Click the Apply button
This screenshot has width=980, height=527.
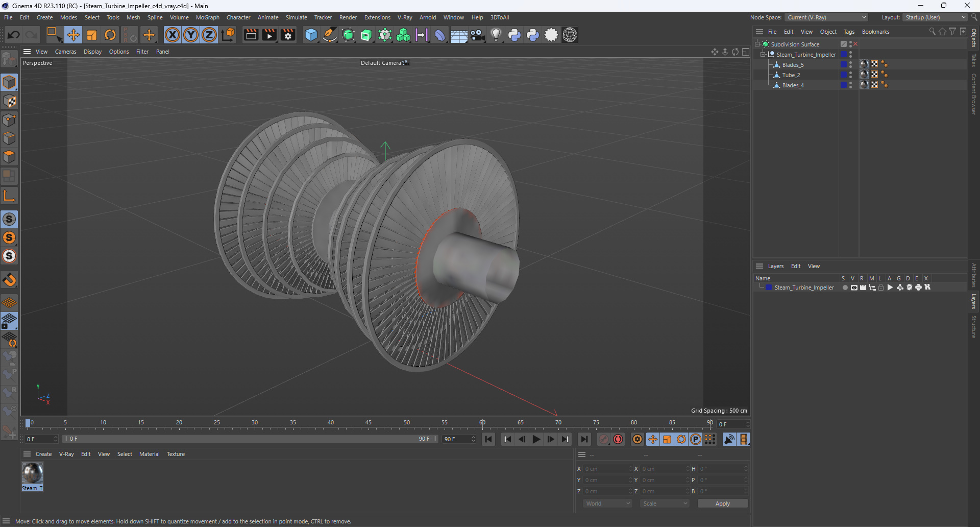coord(722,504)
